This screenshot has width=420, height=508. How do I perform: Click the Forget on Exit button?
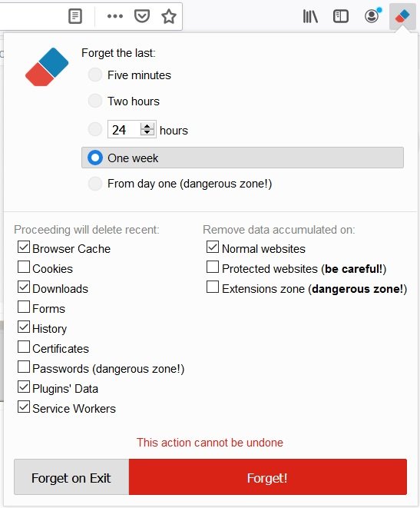pos(71,477)
